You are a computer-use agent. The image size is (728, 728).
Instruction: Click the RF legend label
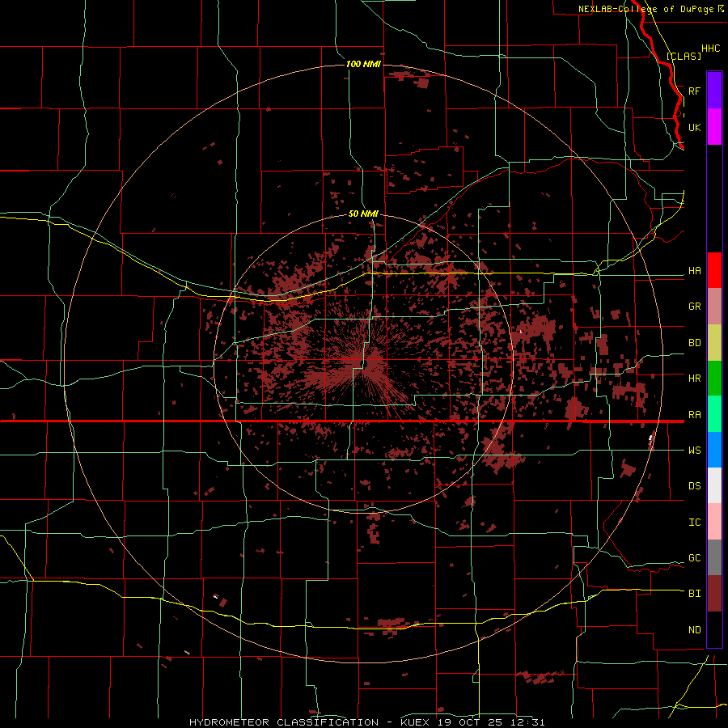(x=694, y=91)
